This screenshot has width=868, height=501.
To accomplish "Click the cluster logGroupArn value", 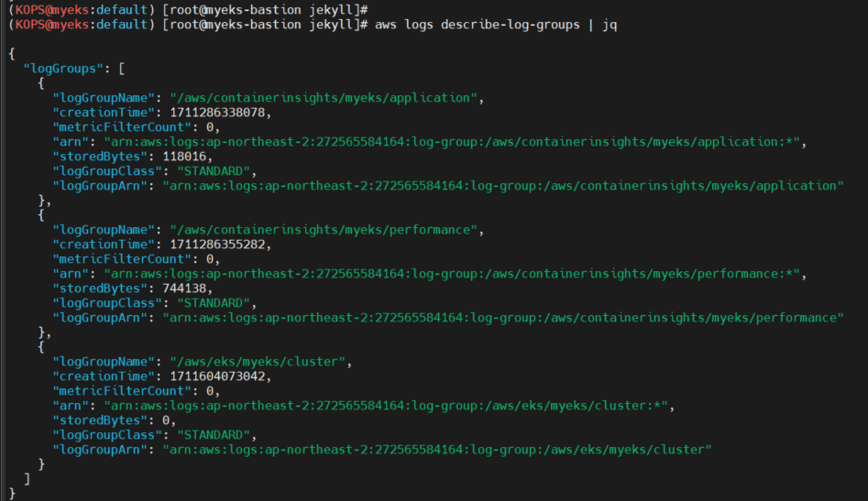I will [x=437, y=450].
